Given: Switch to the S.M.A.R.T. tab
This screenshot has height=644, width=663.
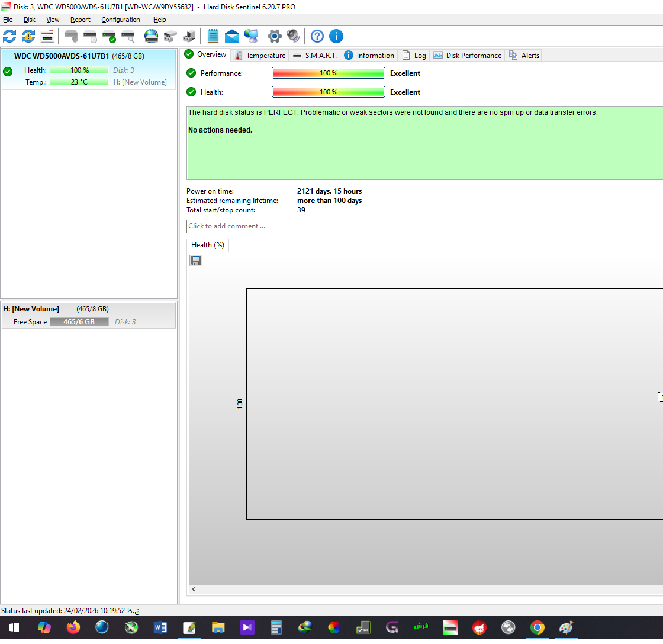Looking at the screenshot, I should pos(315,55).
